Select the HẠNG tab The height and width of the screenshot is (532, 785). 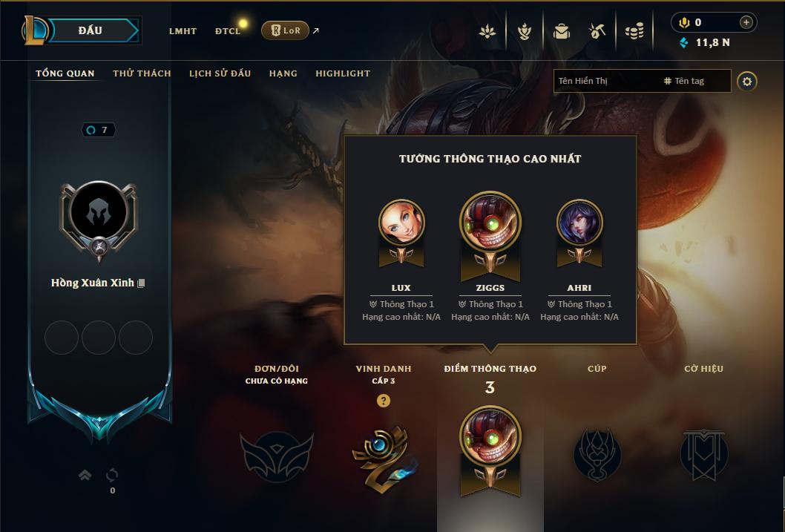pos(283,73)
